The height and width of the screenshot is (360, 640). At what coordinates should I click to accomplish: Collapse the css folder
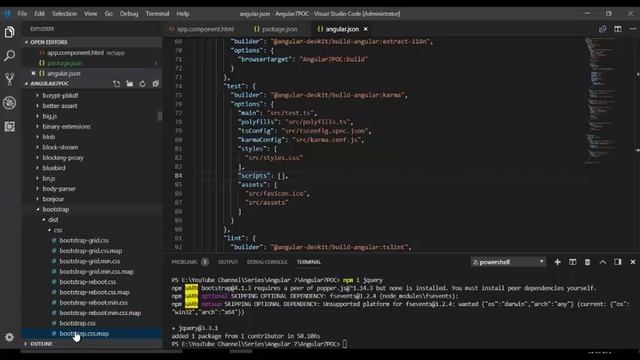58,230
